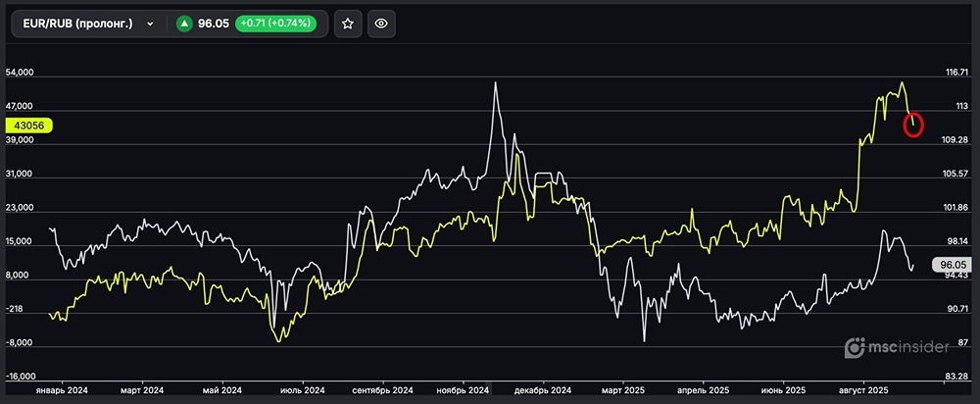Click the 96.05 current price label on right axis

tap(951, 265)
